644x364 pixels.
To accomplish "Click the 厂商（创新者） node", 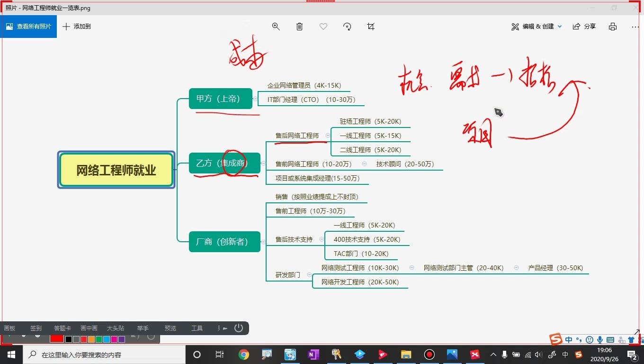I will (224, 242).
